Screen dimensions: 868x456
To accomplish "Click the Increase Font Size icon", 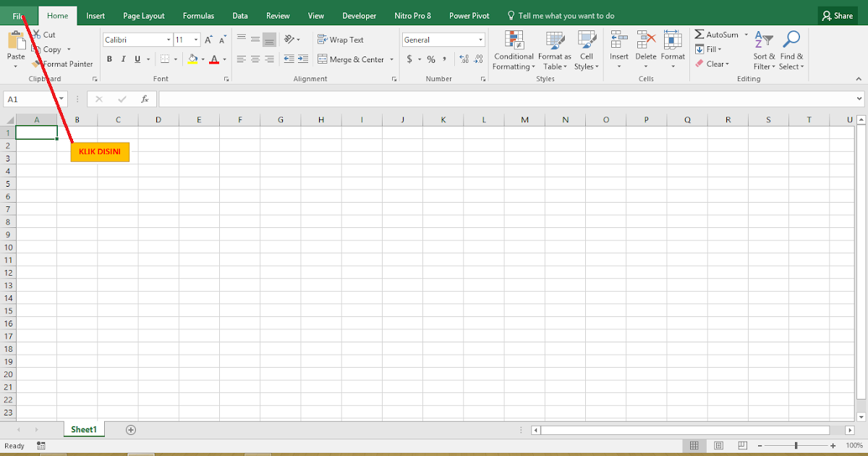I will 208,39.
